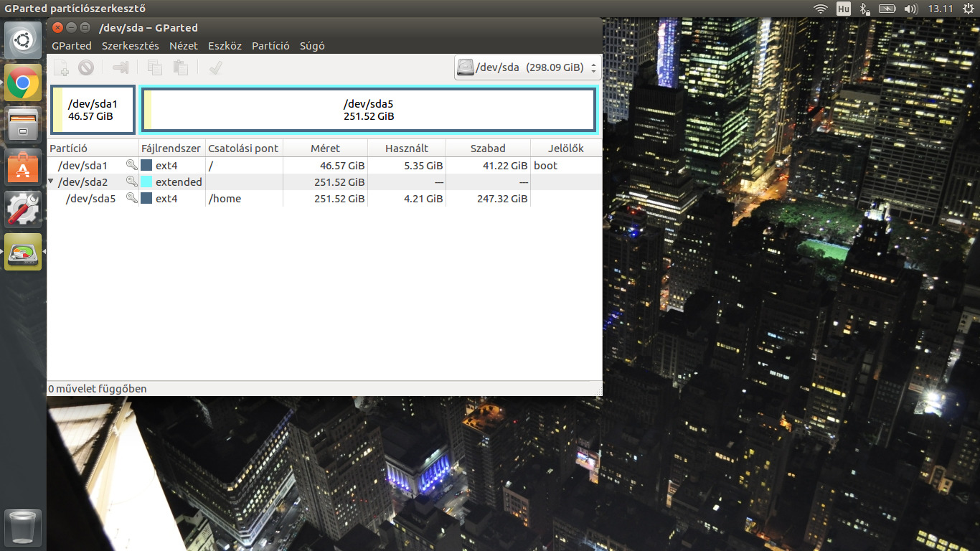The height and width of the screenshot is (551, 980).
Task: Click the 0 művelet függőben status text
Action: click(x=98, y=389)
